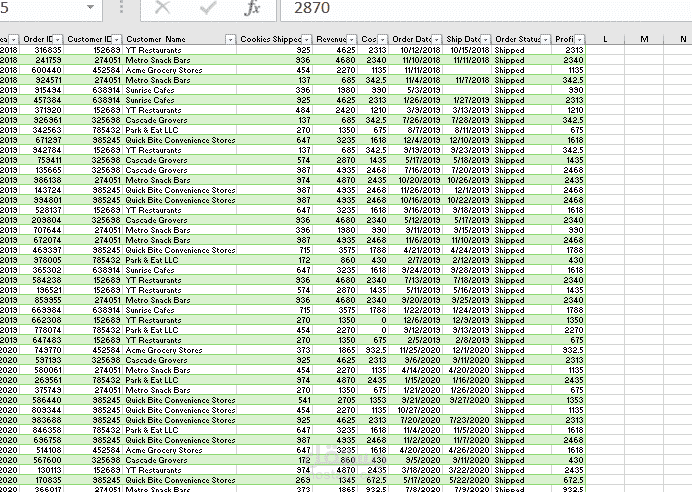Select Order ID cell 130113
The width and height of the screenshot is (692, 492).
[42, 470]
